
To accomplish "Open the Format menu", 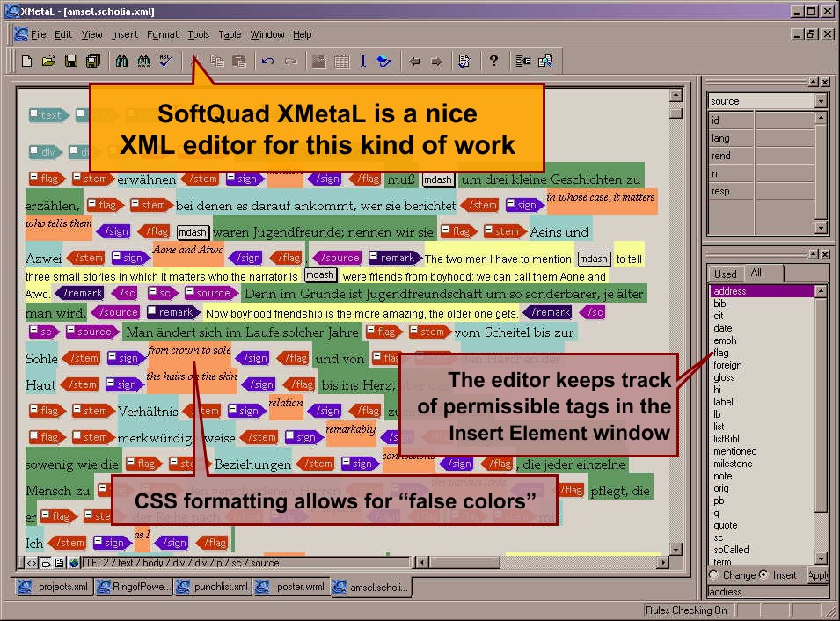I will tap(163, 35).
